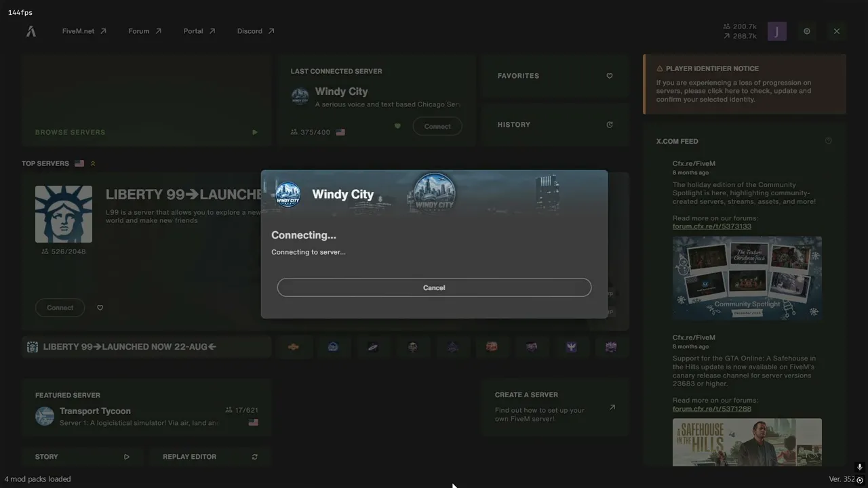Connect to the Liberty 99 server
868x488 pixels.
[x=60, y=308]
